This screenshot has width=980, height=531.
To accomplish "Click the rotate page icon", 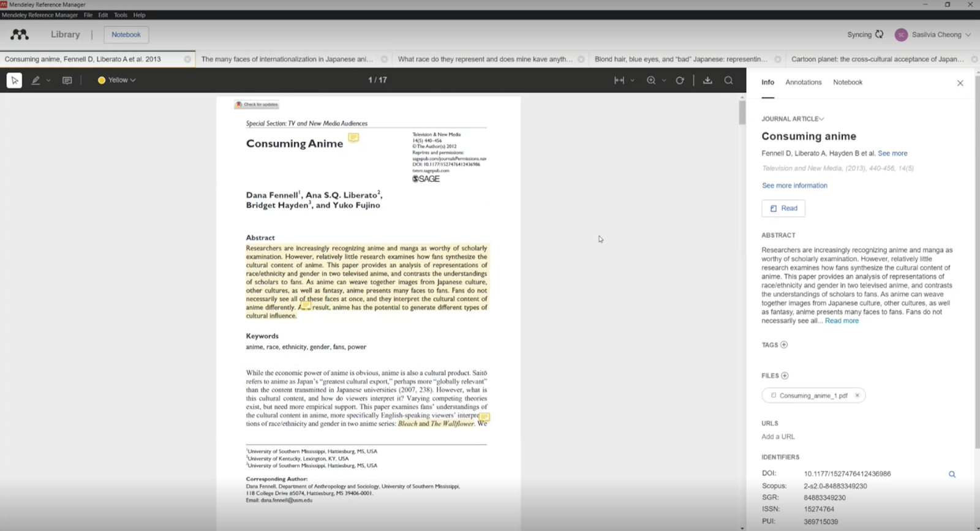I will coord(680,80).
